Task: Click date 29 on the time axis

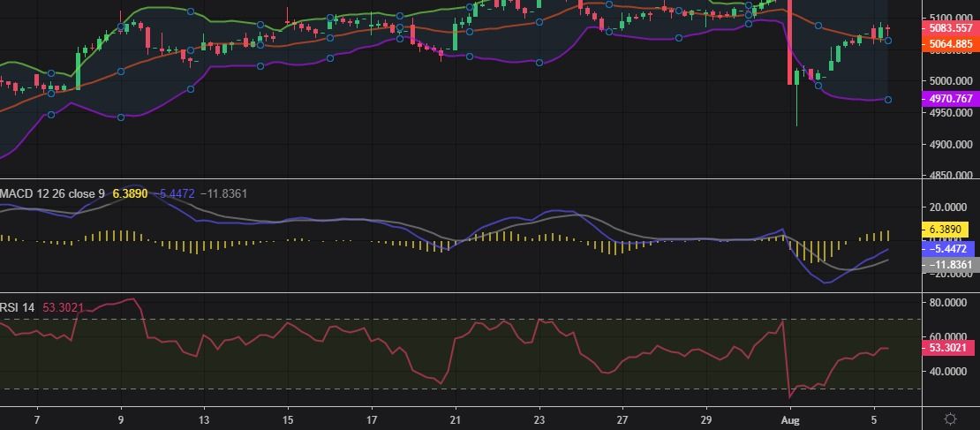Action: tap(707, 419)
